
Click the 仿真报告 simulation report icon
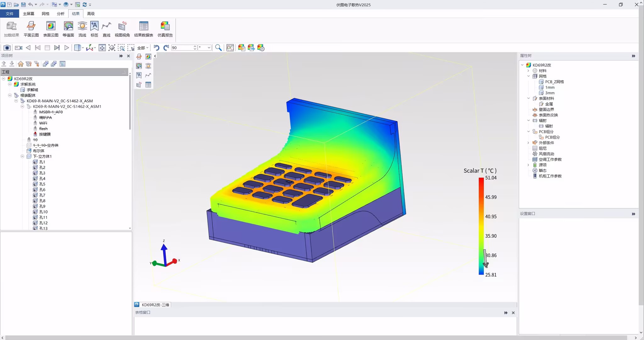coord(165,29)
